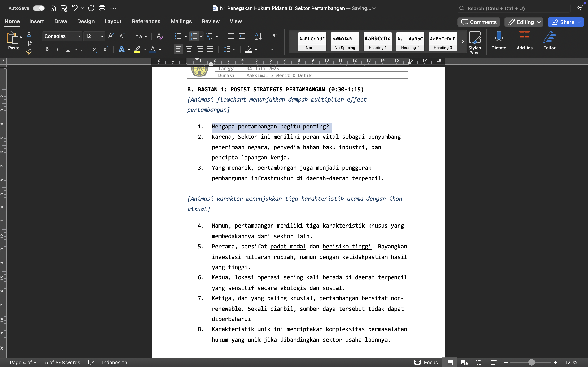588x367 pixels.
Task: Click the Increase Indent icon
Action: click(x=242, y=36)
